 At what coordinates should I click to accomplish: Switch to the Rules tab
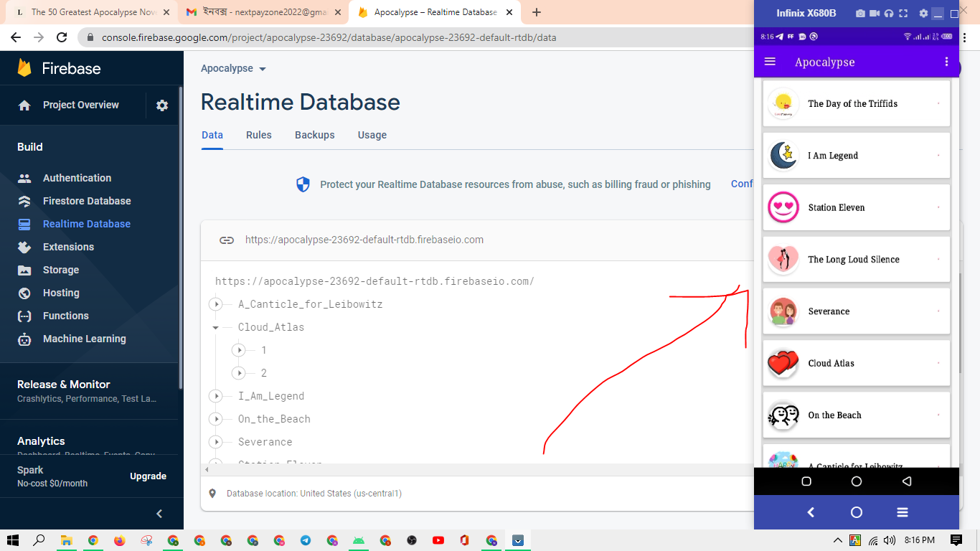259,135
